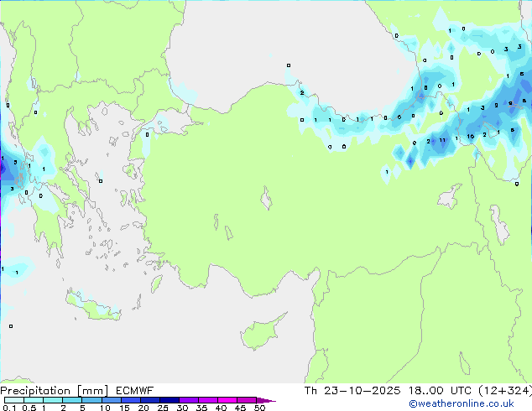Click the 45–50 mm legend color swatch
This screenshot has width=532, height=411.
pos(247,400)
